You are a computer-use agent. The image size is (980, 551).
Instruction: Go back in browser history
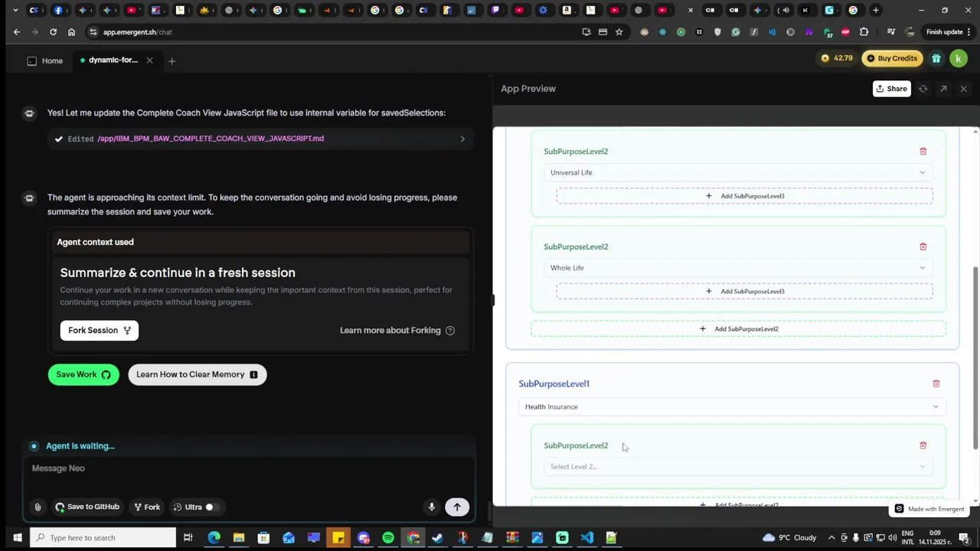(17, 32)
